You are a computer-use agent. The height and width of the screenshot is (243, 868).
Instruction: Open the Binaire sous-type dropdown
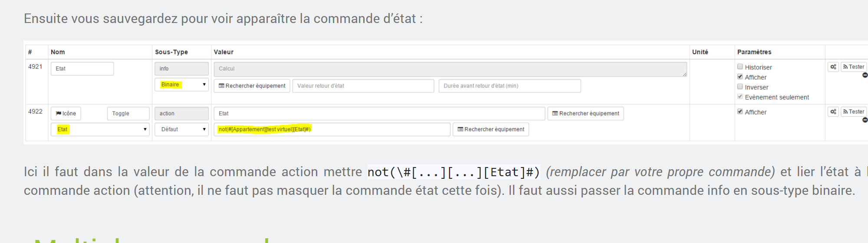[181, 85]
